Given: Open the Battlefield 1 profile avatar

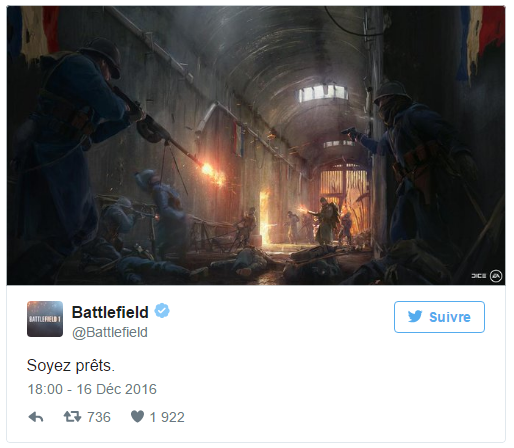Looking at the screenshot, I should (45, 319).
